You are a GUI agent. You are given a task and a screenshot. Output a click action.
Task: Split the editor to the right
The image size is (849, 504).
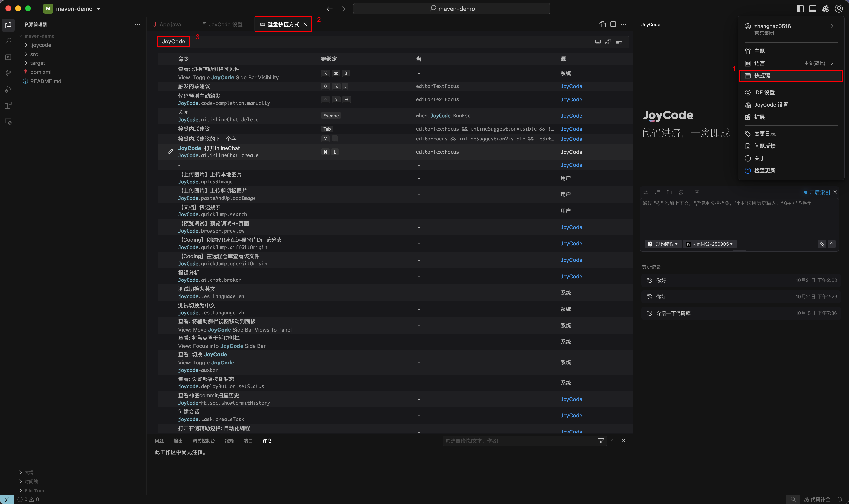point(613,24)
